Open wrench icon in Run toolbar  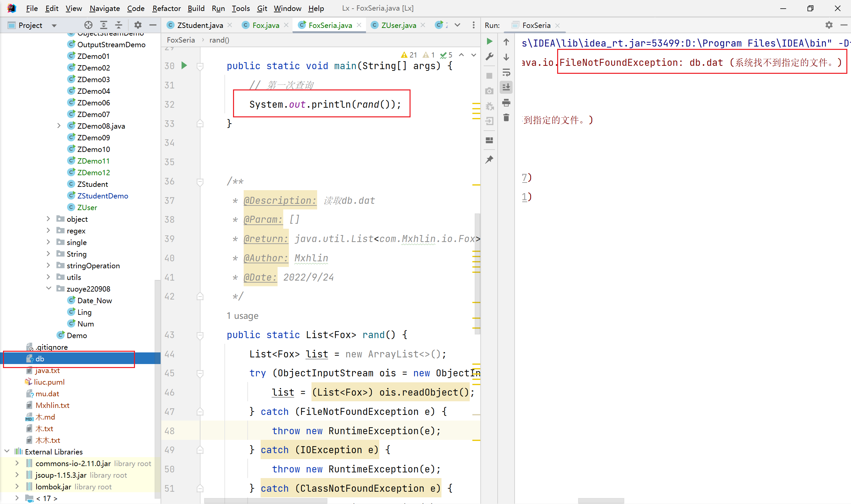(489, 57)
